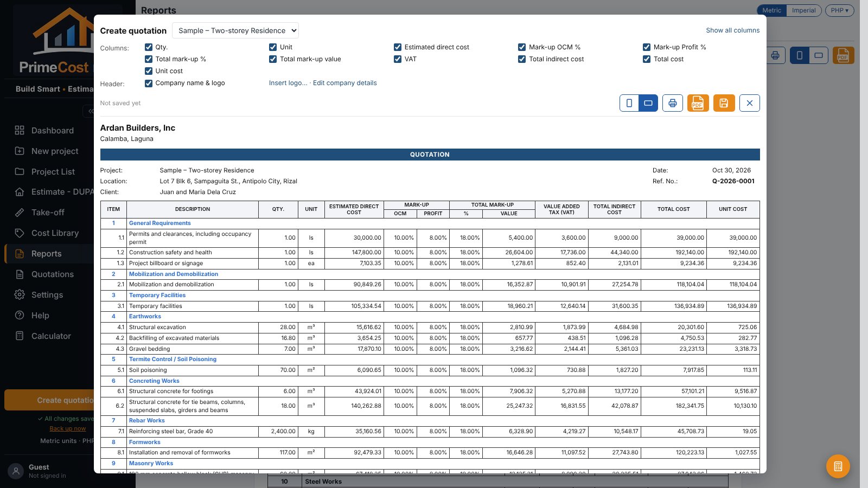Click Cost Library tag icon
This screenshot has width=868, height=488.
coord(20,233)
